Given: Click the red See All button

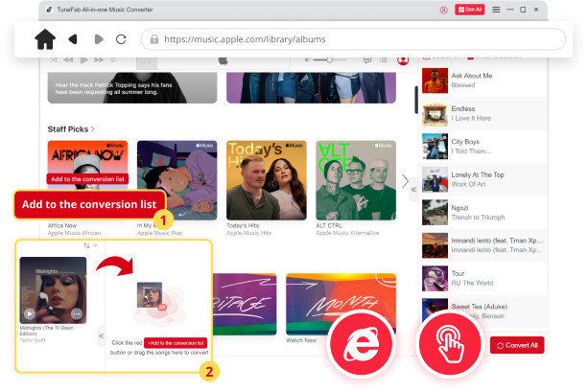Looking at the screenshot, I should [469, 10].
